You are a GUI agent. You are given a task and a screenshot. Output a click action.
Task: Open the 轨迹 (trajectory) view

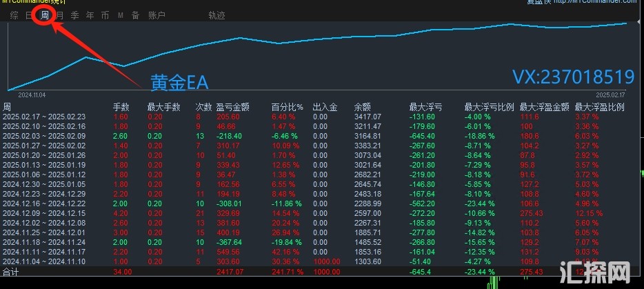(217, 14)
